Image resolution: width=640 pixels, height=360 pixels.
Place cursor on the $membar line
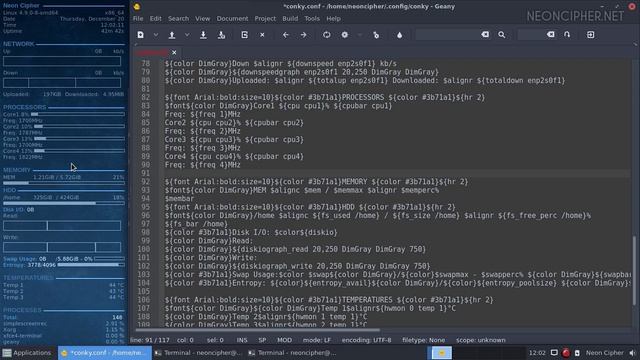[180, 199]
